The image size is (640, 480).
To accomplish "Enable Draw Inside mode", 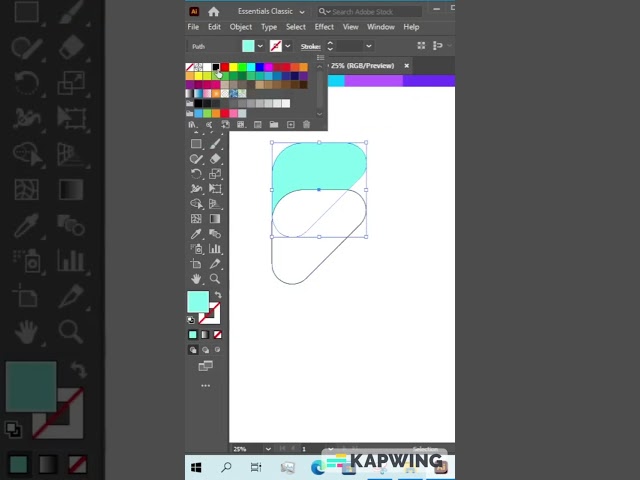I will coord(218,350).
